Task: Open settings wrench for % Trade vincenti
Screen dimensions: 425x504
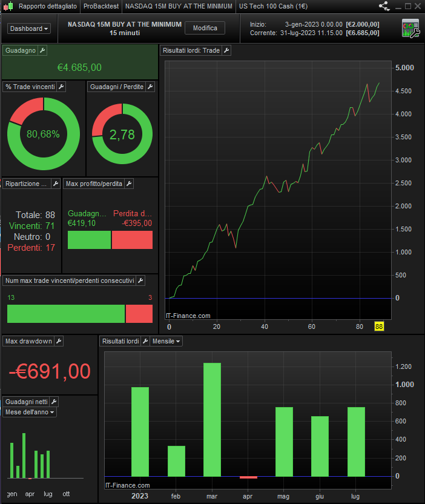Action: click(61, 87)
